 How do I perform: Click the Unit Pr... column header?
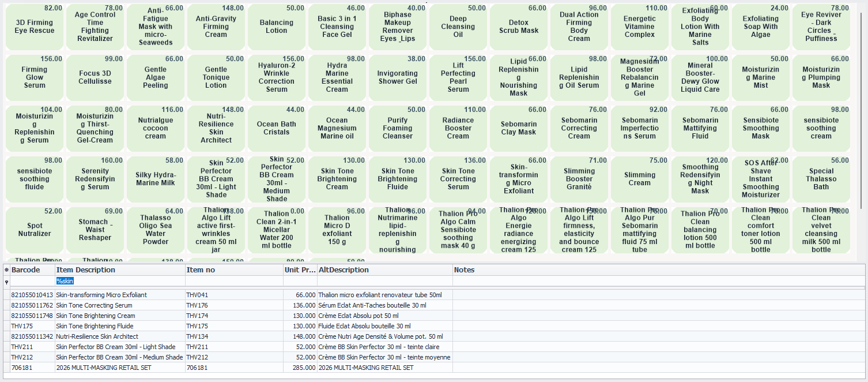click(300, 270)
